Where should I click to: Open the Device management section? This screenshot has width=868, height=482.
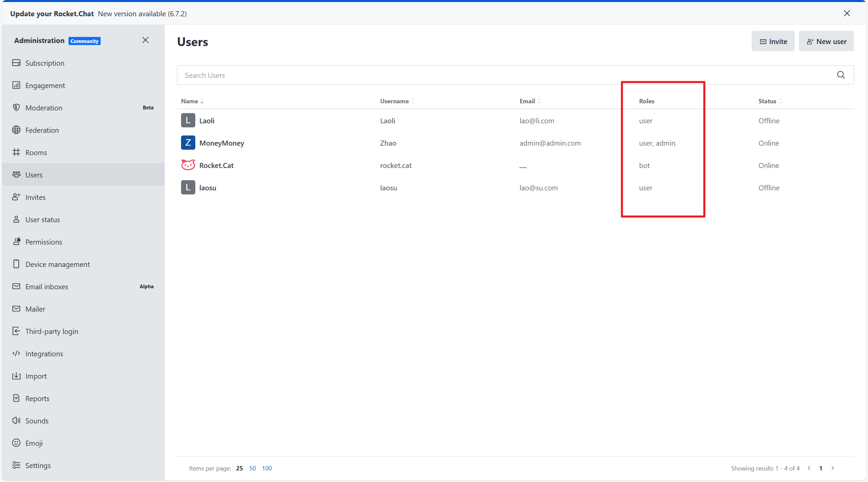click(57, 264)
